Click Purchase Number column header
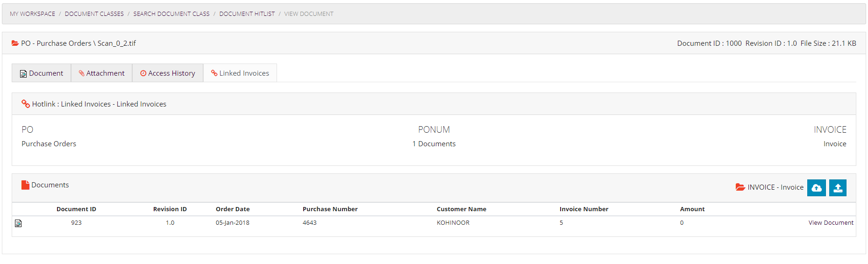The width and height of the screenshot is (868, 264). [330, 209]
